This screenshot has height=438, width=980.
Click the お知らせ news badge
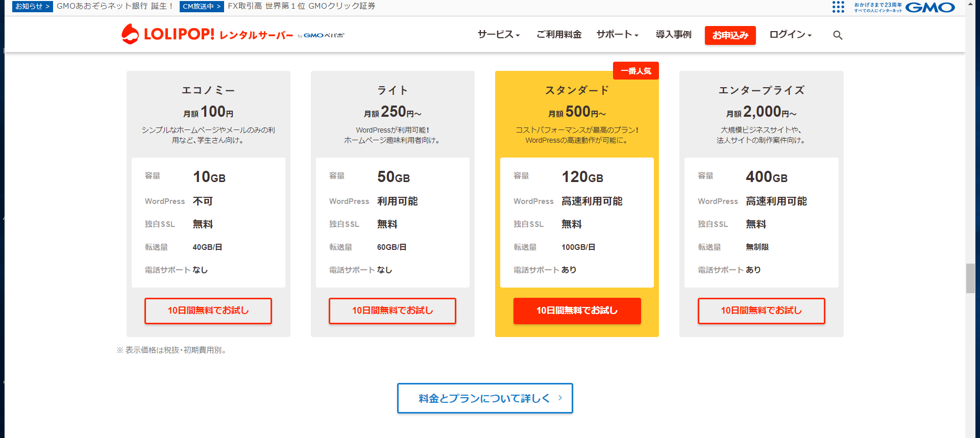(32, 6)
